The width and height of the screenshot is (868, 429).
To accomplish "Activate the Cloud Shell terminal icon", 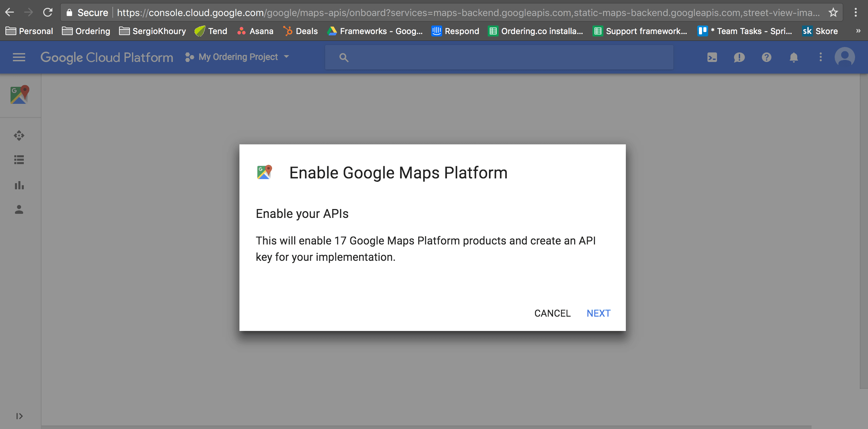I will pos(712,57).
